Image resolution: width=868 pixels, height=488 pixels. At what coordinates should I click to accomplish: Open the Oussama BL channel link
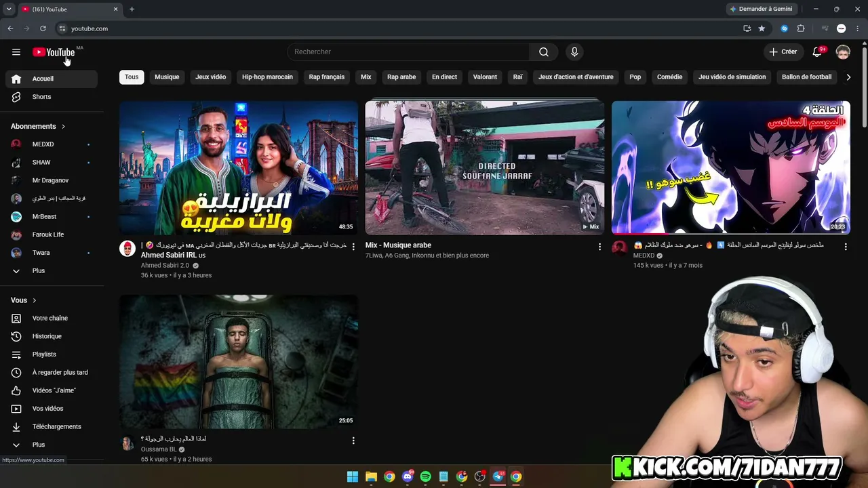(x=159, y=449)
